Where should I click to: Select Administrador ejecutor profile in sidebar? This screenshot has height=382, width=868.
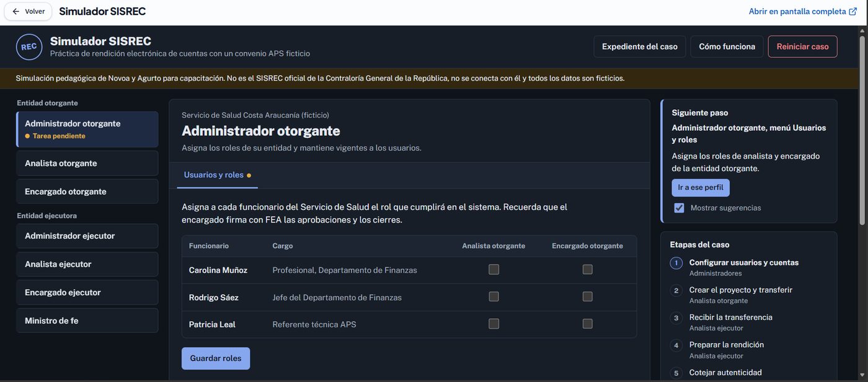click(87, 236)
